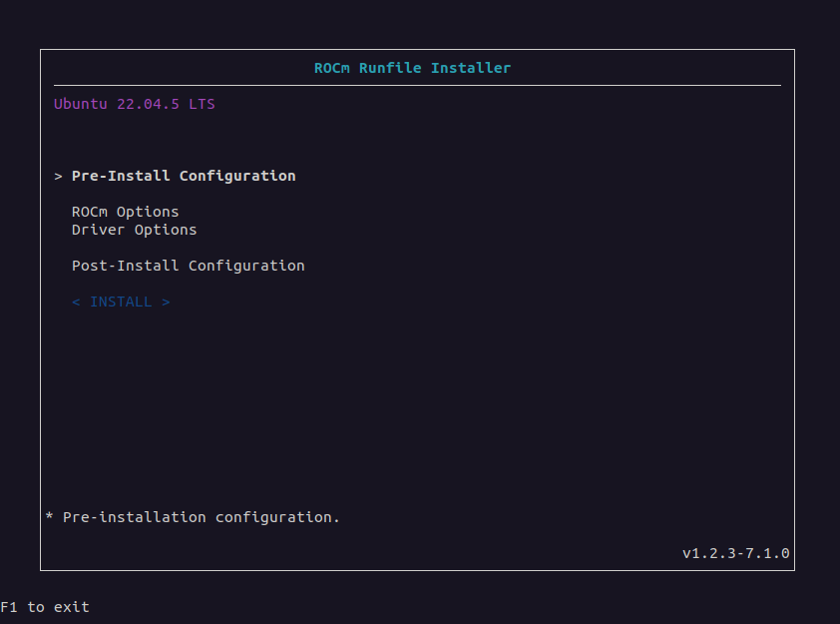The height and width of the screenshot is (624, 840).
Task: Click the F1 key label at bottom
Action: pyautogui.click(x=9, y=607)
